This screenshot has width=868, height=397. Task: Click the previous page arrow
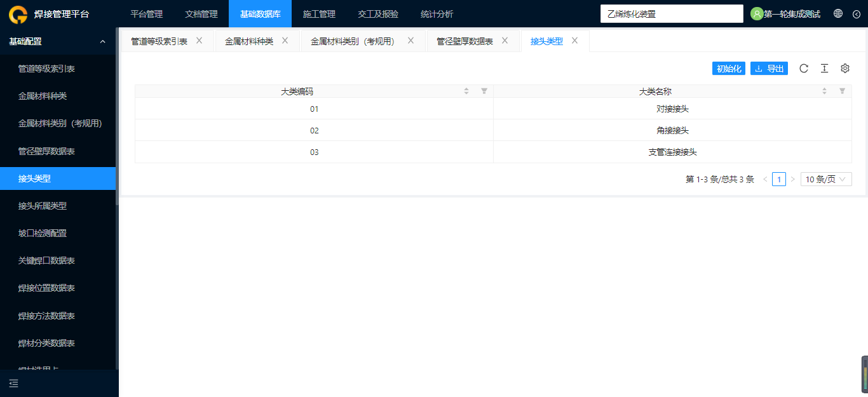pyautogui.click(x=765, y=180)
